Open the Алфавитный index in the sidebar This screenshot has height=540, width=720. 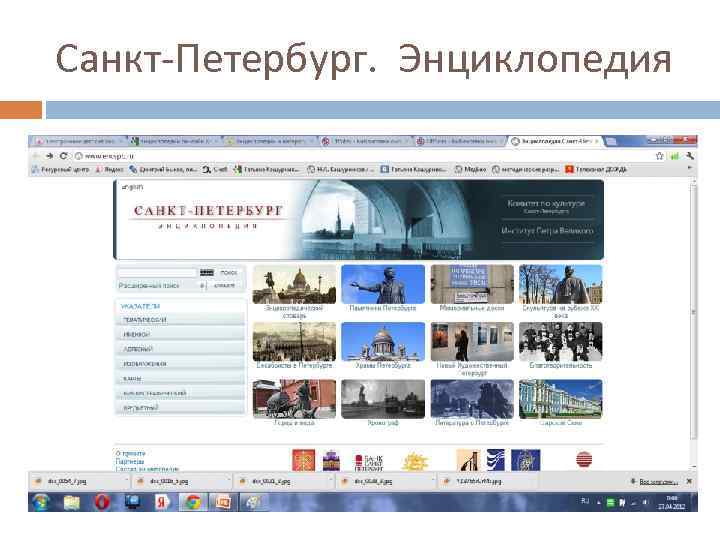point(180,408)
